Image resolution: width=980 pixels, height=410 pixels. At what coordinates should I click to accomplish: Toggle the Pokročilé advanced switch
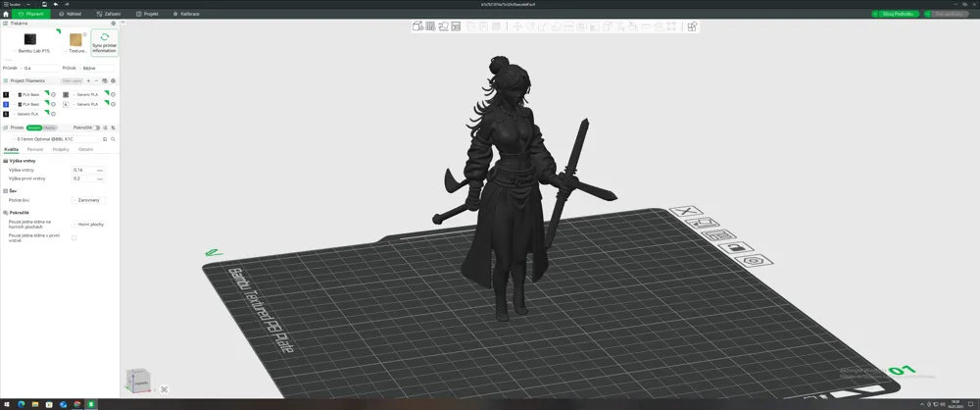96,128
